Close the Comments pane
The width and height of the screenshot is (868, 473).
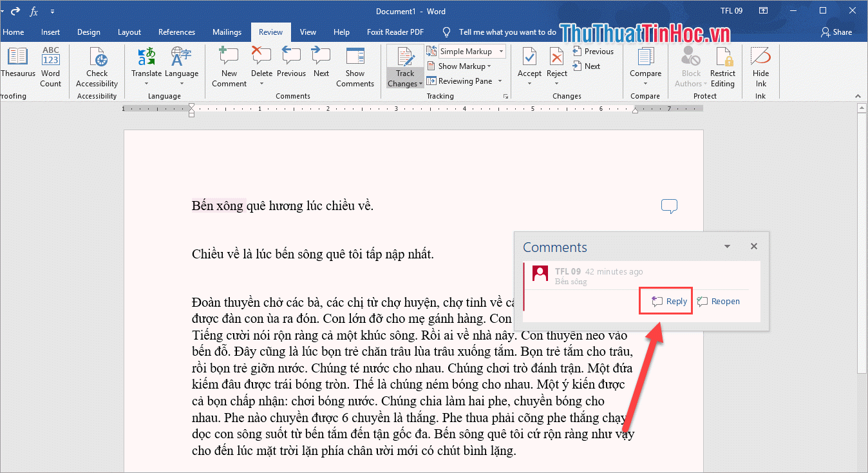tap(754, 246)
